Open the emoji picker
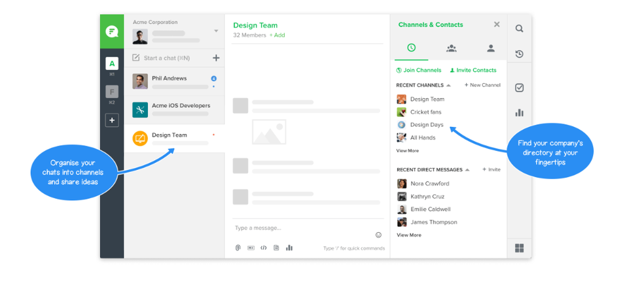This screenshot has width=644, height=289. click(x=378, y=235)
